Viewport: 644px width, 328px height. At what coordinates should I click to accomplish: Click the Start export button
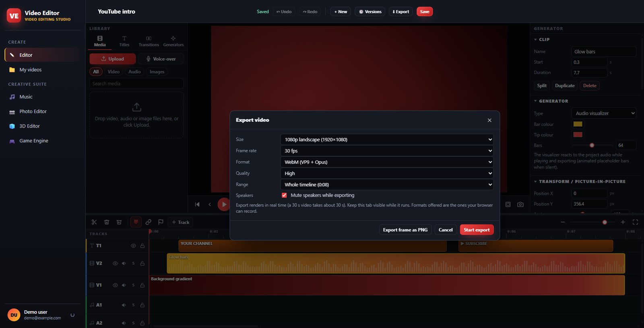click(x=477, y=230)
